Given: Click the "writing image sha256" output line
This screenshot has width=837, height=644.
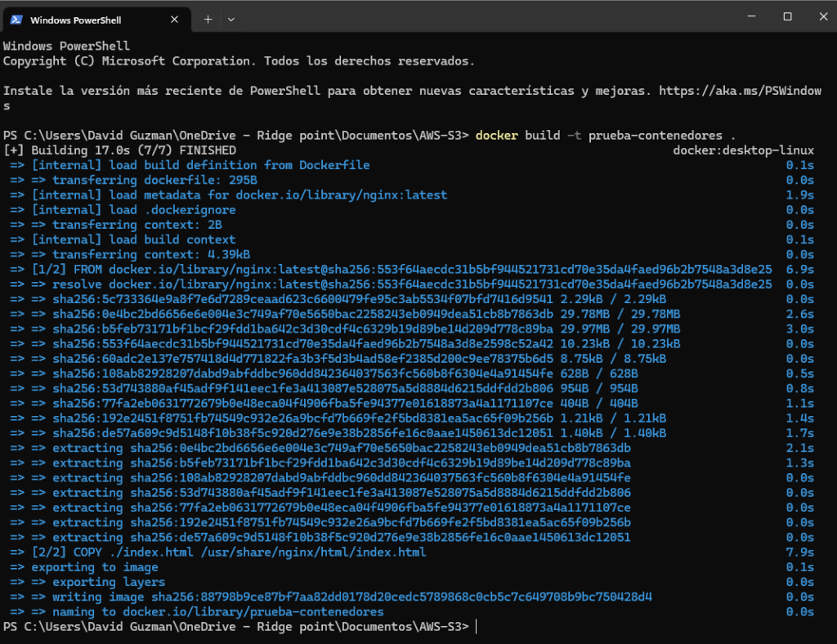Looking at the screenshot, I should click(x=351, y=597).
